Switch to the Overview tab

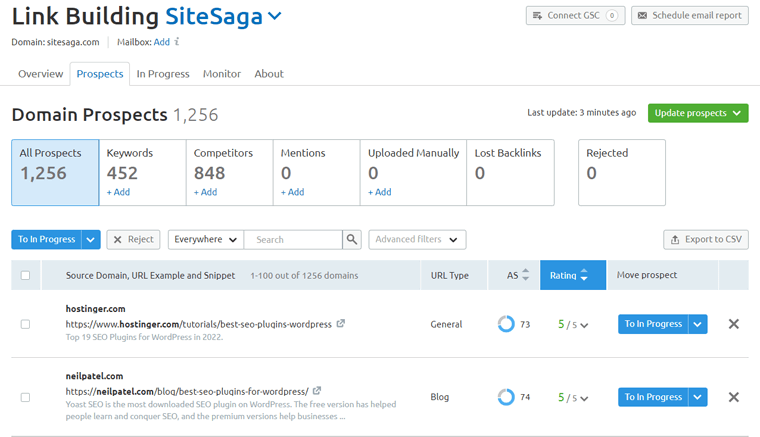click(x=41, y=74)
